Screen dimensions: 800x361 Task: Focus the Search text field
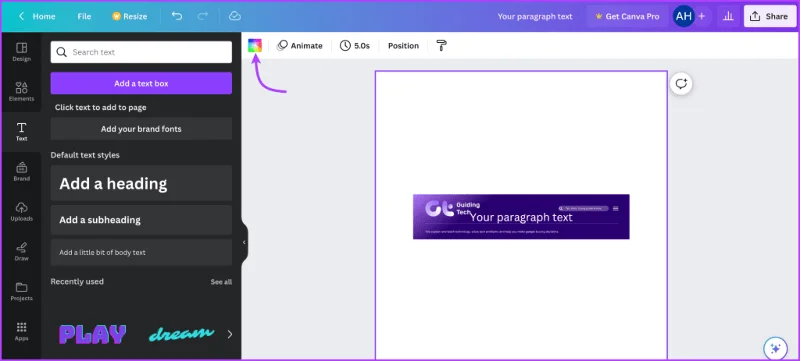click(x=141, y=52)
